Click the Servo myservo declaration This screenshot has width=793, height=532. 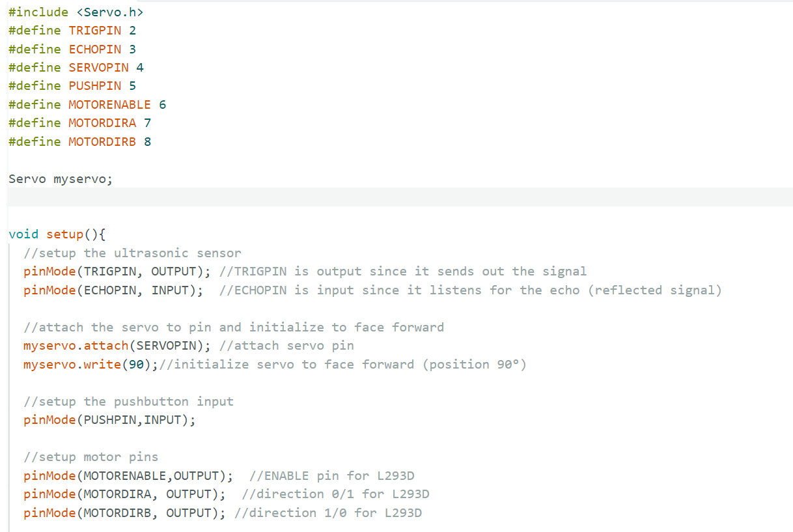coord(60,178)
